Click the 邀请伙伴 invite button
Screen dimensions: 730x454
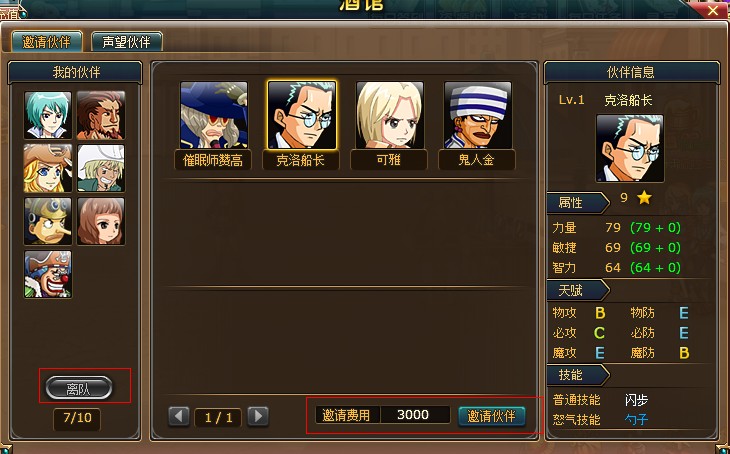coord(492,416)
